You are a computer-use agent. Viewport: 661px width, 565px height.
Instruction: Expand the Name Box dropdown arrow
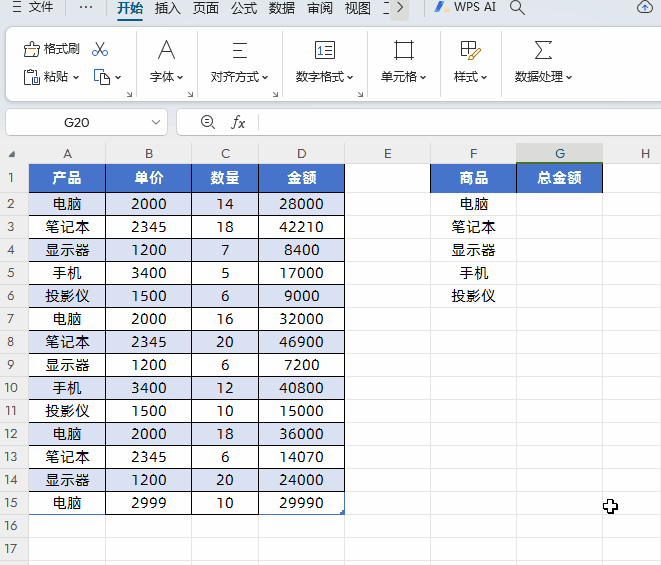coord(156,122)
